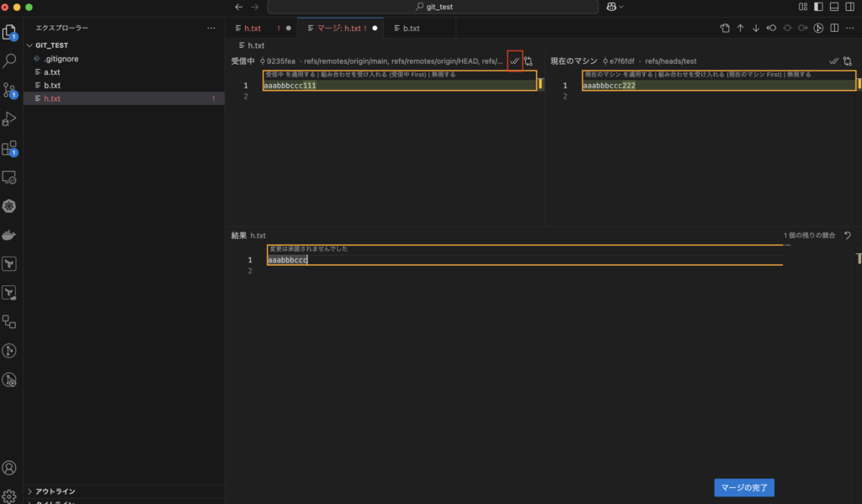Toggle the secondary sidebar visibility

[x=850, y=7]
